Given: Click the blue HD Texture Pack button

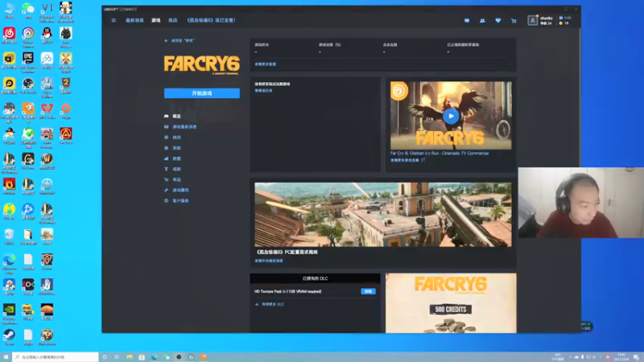Looking at the screenshot, I should pos(368,291).
